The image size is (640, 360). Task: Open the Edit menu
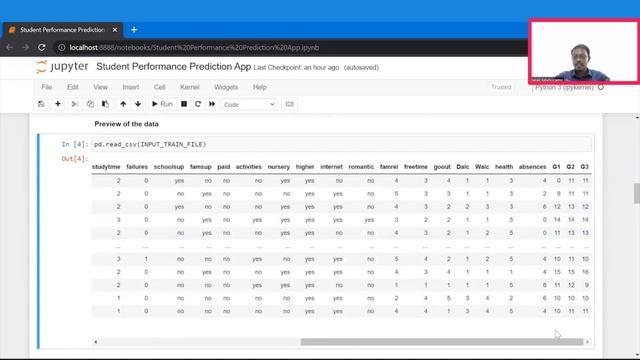click(73, 87)
